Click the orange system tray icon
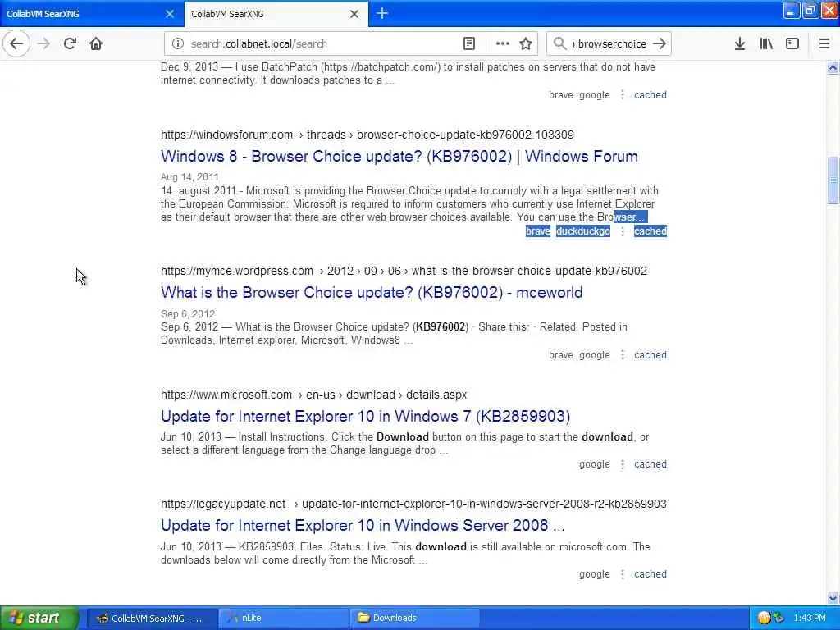This screenshot has width=840, height=630. click(764, 619)
